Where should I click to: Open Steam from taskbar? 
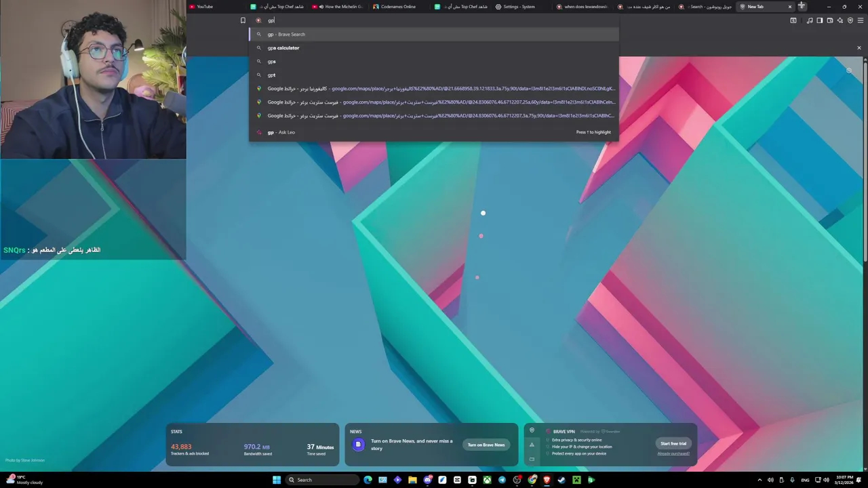(x=561, y=480)
